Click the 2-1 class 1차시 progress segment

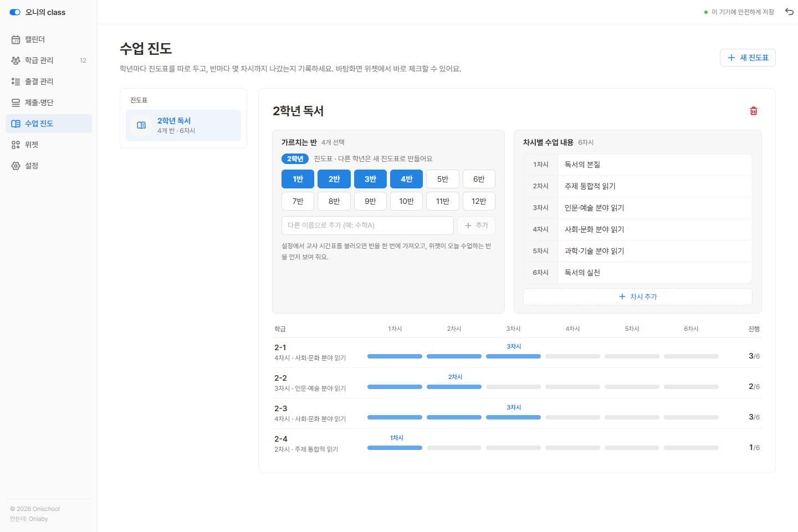click(x=395, y=356)
